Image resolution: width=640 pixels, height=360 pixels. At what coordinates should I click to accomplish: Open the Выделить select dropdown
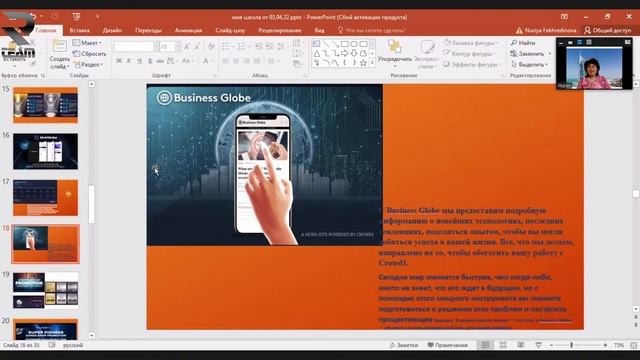point(529,64)
